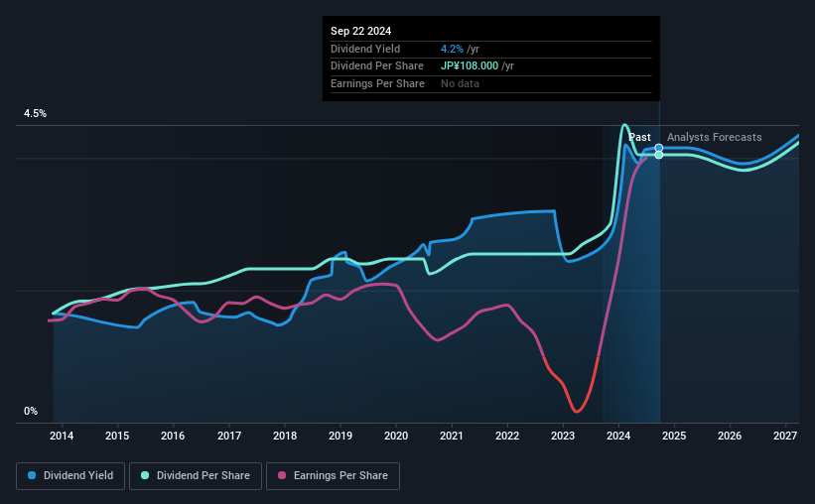The height and width of the screenshot is (504, 815).
Task: Click the 4.2% dividend yield value in tooltip
Action: pos(452,49)
